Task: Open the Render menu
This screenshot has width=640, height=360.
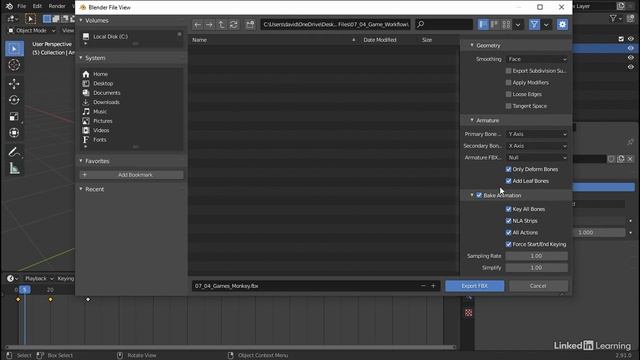Action: (57, 6)
